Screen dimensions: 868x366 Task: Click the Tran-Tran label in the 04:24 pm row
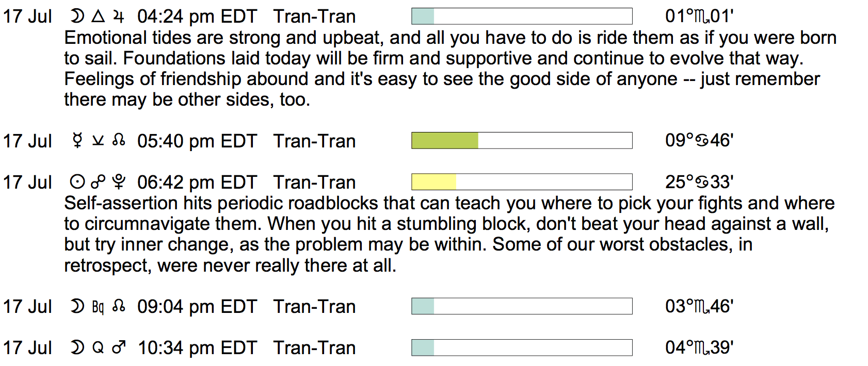coord(314,17)
